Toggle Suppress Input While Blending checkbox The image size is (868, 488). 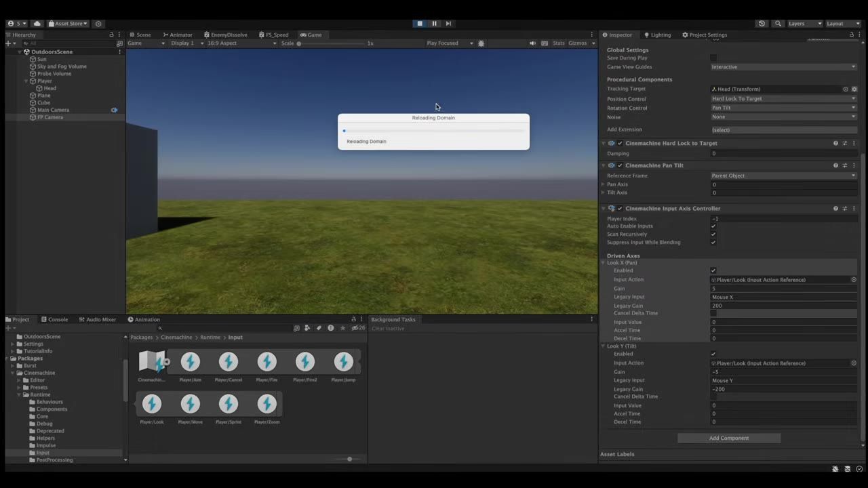pyautogui.click(x=713, y=243)
